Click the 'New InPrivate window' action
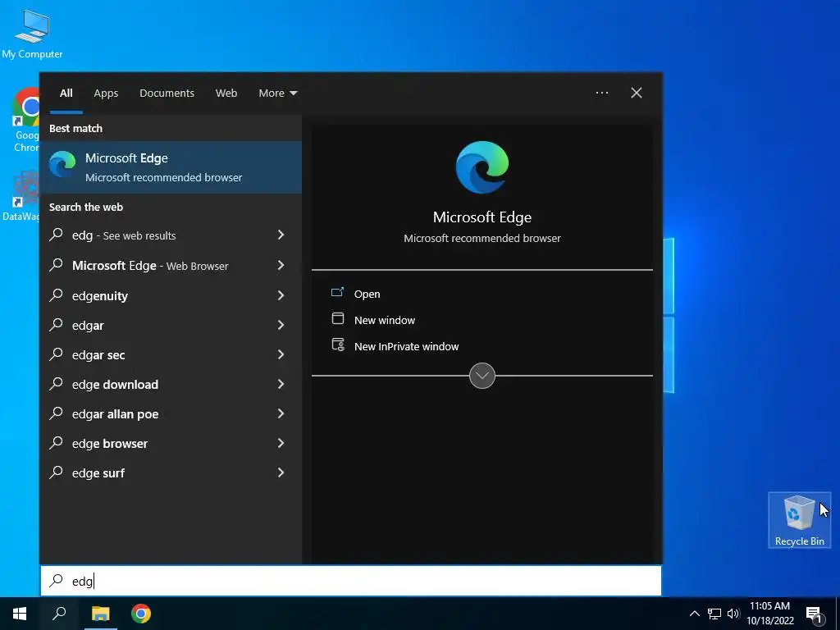 click(x=407, y=347)
